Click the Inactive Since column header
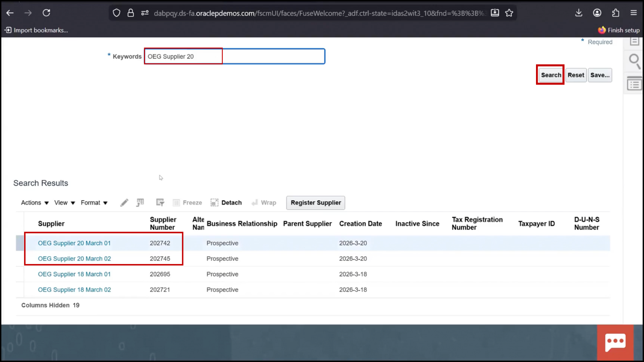The width and height of the screenshot is (644, 362). 417,224
